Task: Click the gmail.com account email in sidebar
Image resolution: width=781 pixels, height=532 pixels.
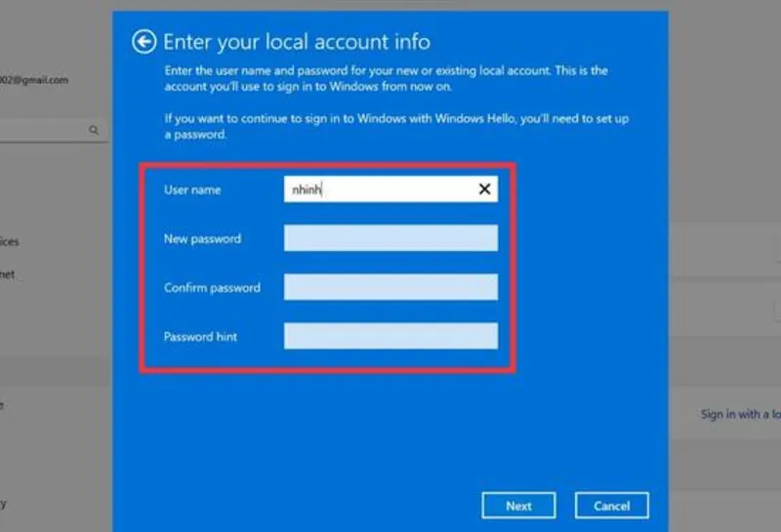Action: [34, 80]
